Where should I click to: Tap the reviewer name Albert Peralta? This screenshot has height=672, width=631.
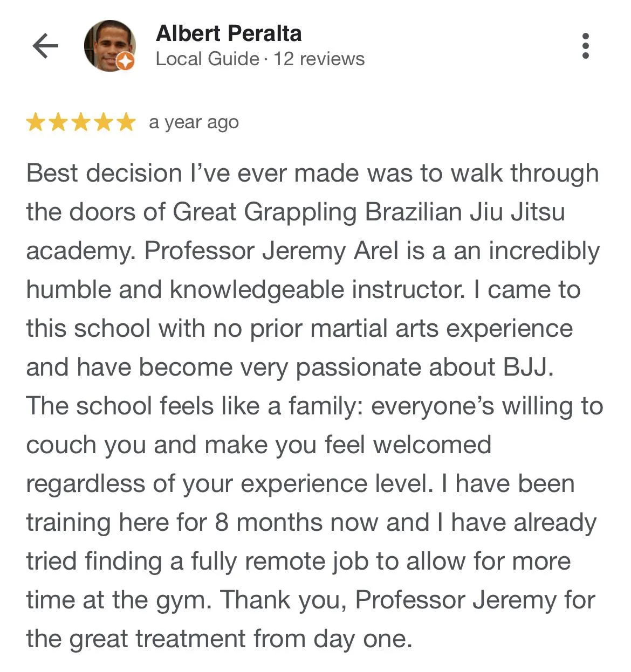(229, 33)
